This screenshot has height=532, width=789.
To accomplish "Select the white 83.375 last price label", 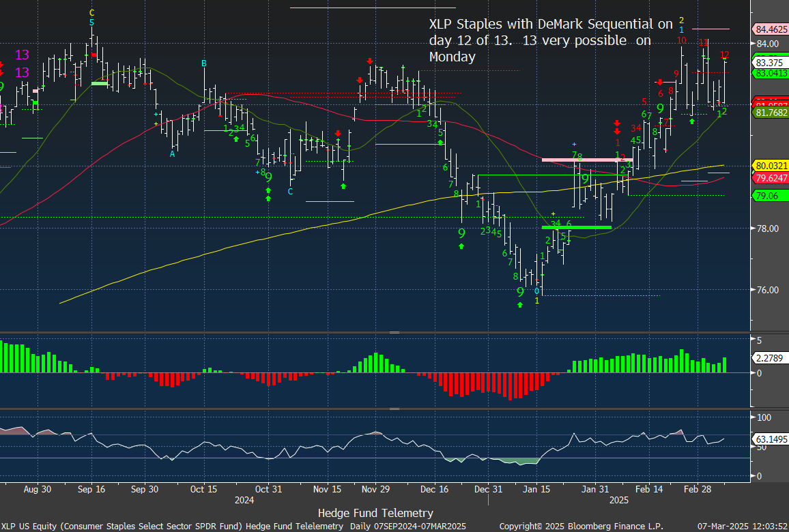I will coord(769,63).
